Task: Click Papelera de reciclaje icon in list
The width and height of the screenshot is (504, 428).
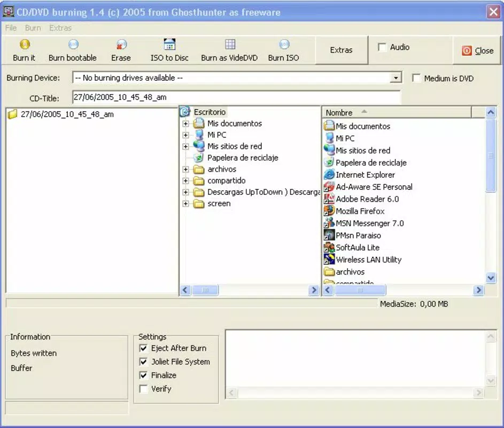Action: pyautogui.click(x=329, y=162)
